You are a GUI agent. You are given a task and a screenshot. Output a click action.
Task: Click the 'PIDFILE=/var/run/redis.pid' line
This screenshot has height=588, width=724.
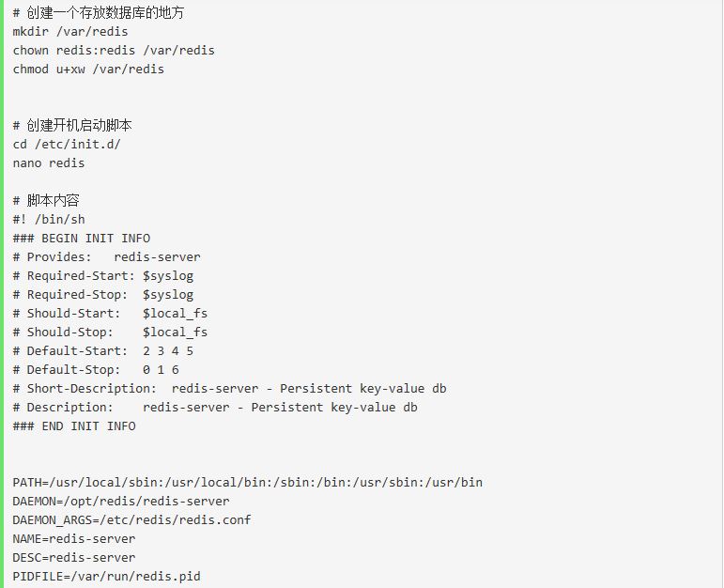107,576
